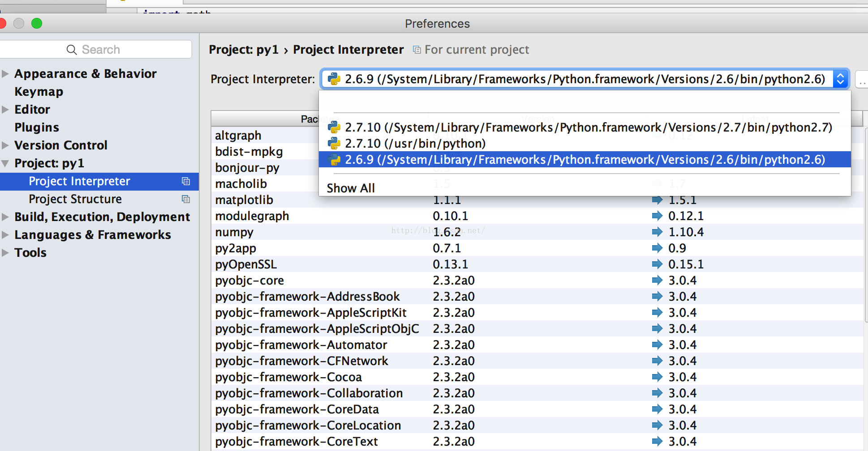Viewport: 868px width, 451px height.
Task: Click Python icon in interpreter combo box
Action: point(334,79)
